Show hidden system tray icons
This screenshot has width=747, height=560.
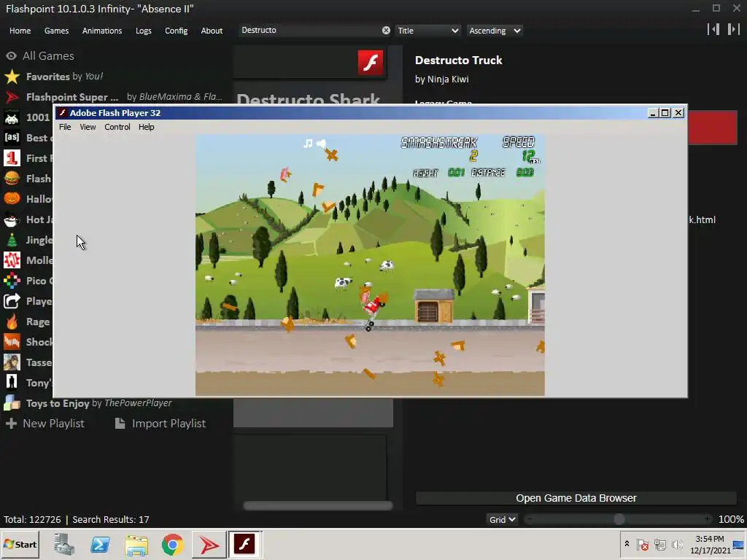(x=627, y=544)
